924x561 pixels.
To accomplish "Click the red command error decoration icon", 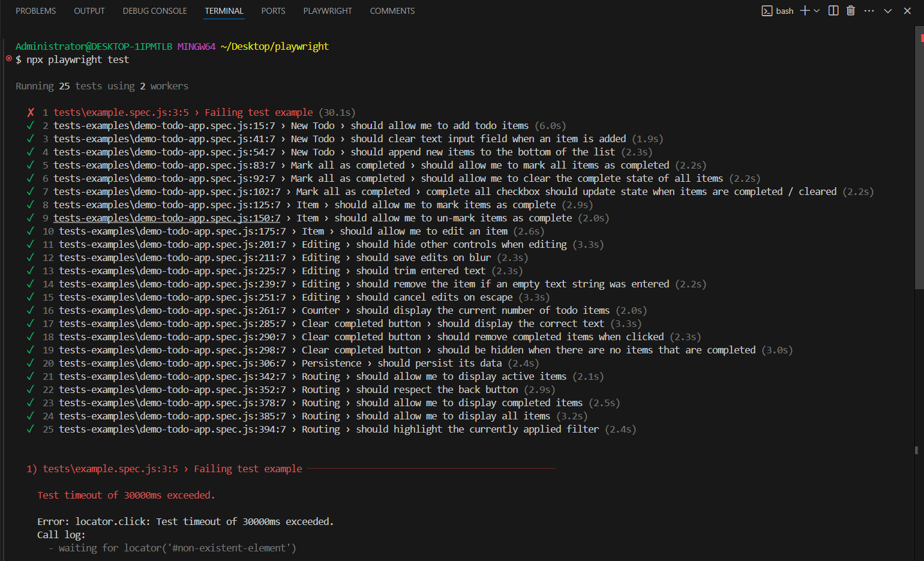I will click(x=8, y=58).
